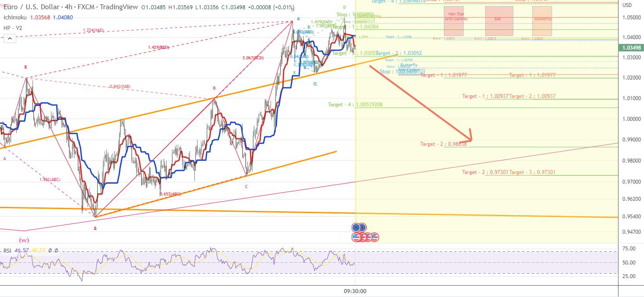644x297 pixels.
Task: Select the orange Butterfly pattern box near the price scale
Action: click(x=542, y=21)
